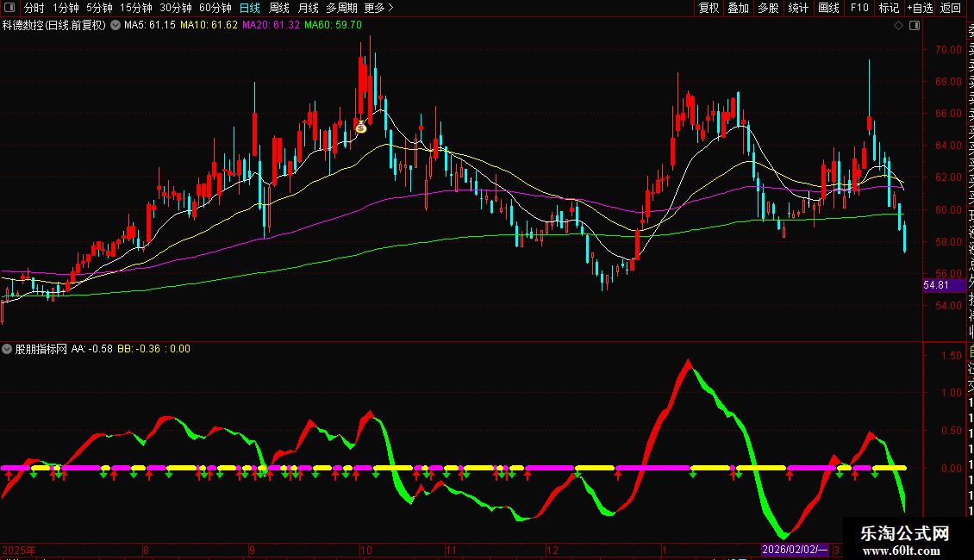
Task: Expand the 更多 periods menu
Action: (x=379, y=8)
